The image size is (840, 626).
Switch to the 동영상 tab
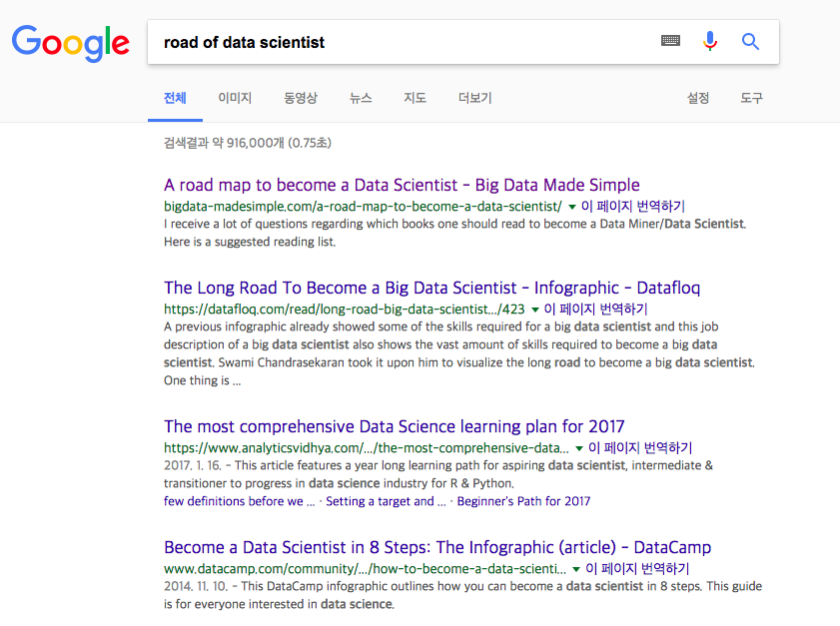(303, 98)
